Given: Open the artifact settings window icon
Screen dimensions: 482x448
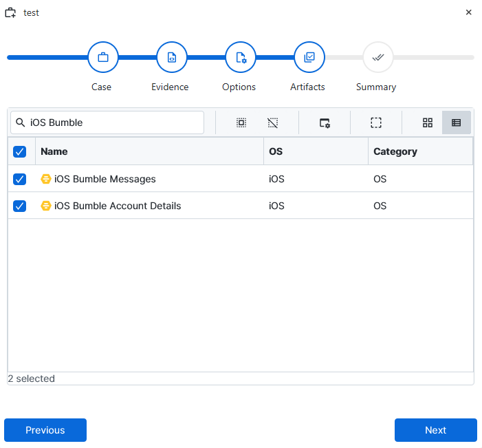Looking at the screenshot, I should pyautogui.click(x=325, y=122).
